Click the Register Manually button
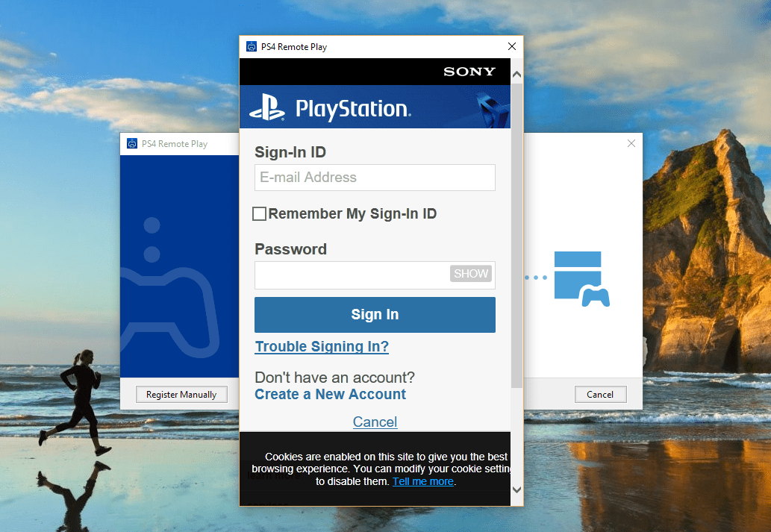The height and width of the screenshot is (532, 771). [x=181, y=394]
